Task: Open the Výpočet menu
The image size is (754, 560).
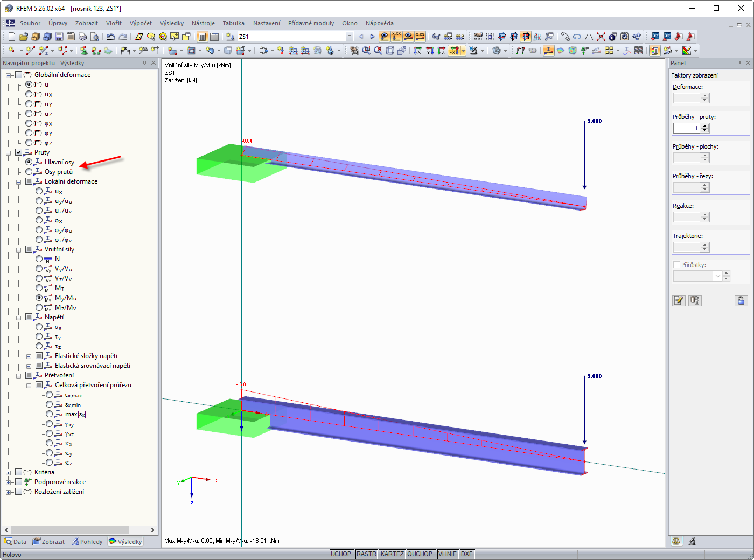Action: pos(141,23)
